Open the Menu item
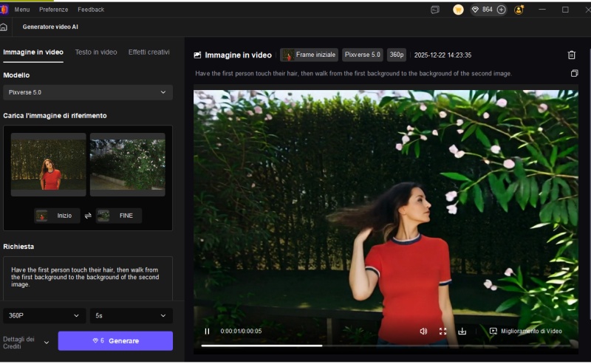Viewport: 591px width, 364px height. coord(22,10)
